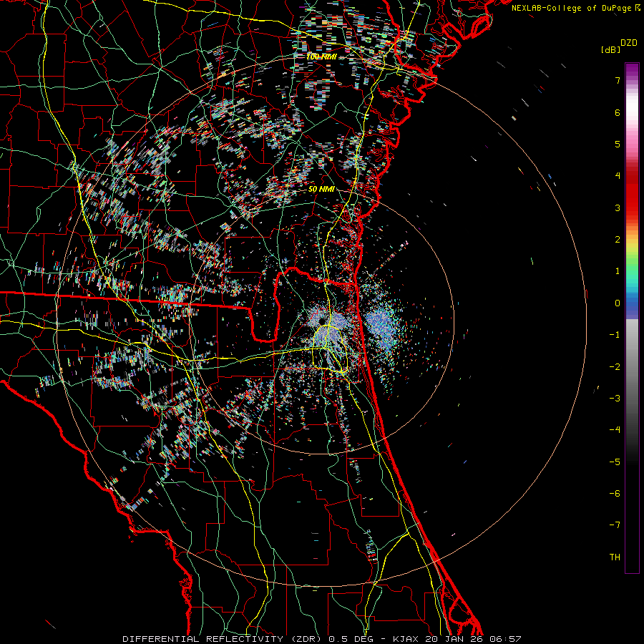Click the -1 value on the color scale

pyautogui.click(x=615, y=335)
